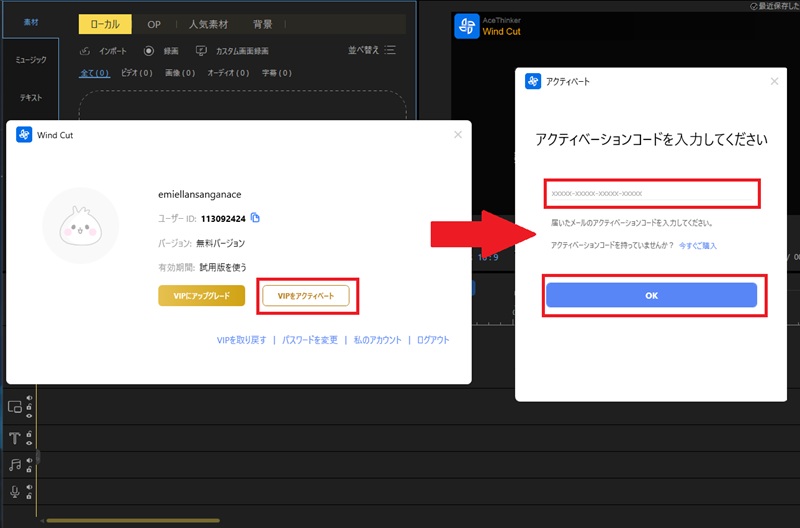Click the AceThinker Wind Cut logo in preview
The image size is (800, 528).
(x=467, y=26)
